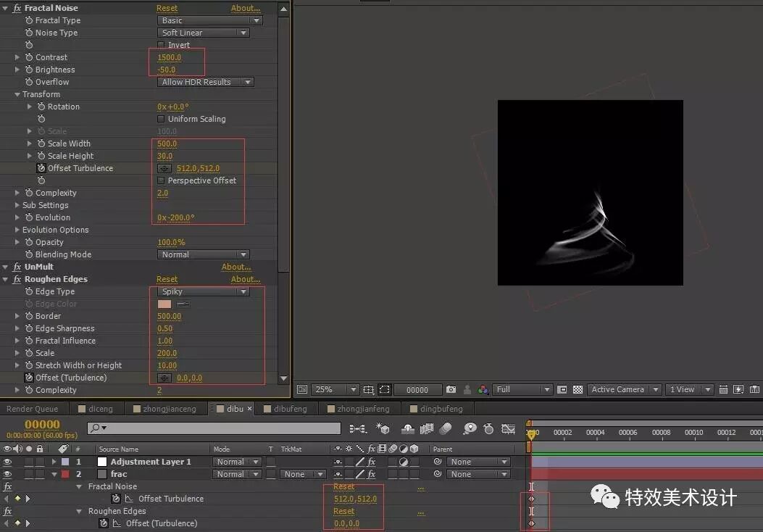Screen dimensions: 763x532
Task: Open the Graph Editor icon
Action: 508,428
